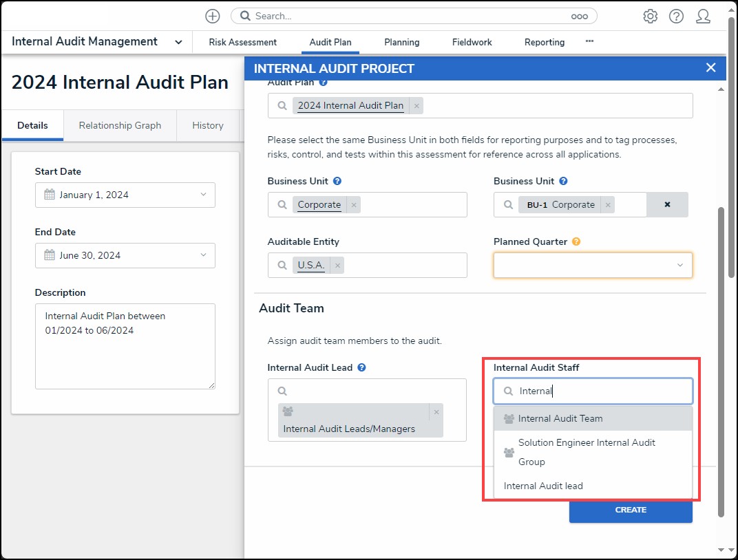Remove Internal Audit Leads/Managers group

436,412
